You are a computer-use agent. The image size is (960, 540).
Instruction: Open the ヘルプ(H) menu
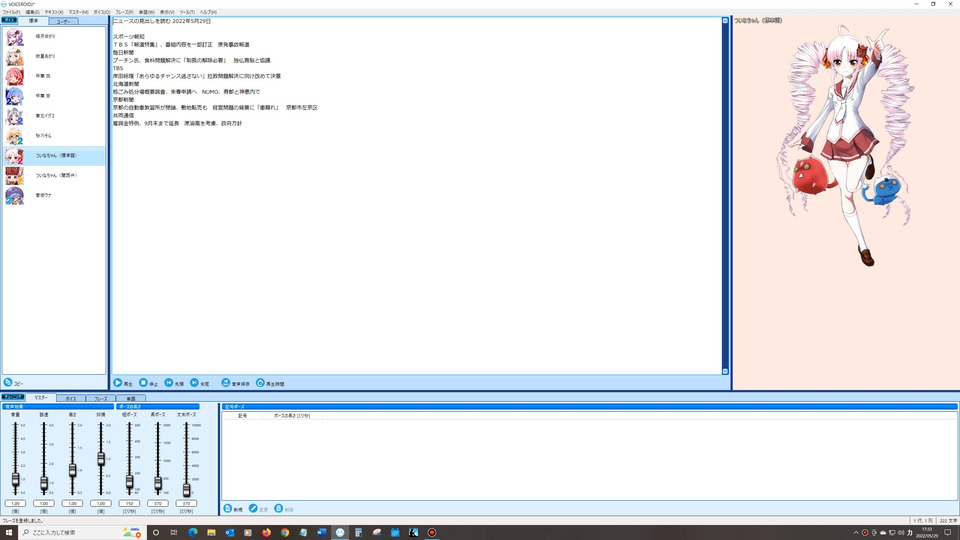pyautogui.click(x=208, y=12)
